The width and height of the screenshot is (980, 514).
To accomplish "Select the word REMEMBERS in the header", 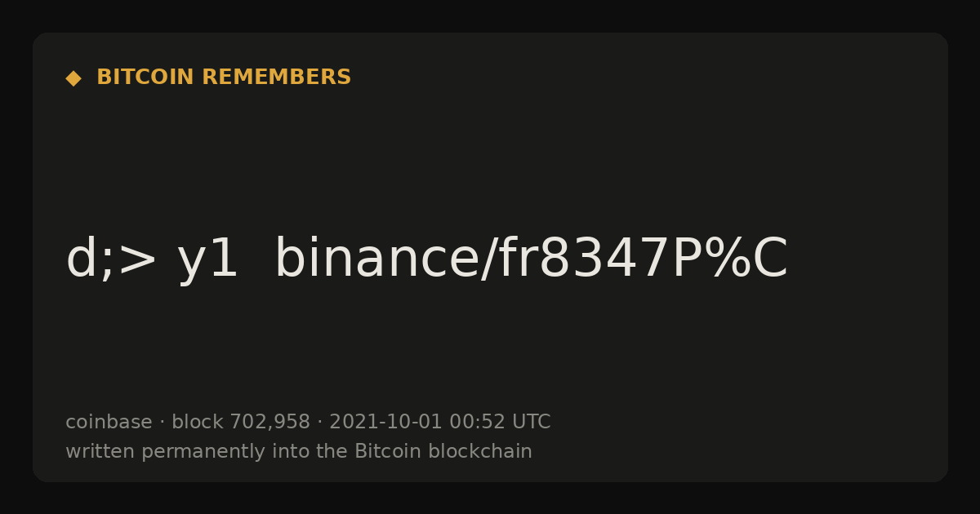I will pos(277,78).
